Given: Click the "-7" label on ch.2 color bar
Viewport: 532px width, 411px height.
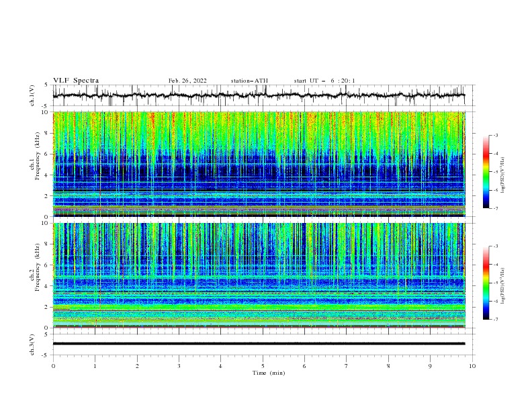Looking at the screenshot, I should (495, 320).
